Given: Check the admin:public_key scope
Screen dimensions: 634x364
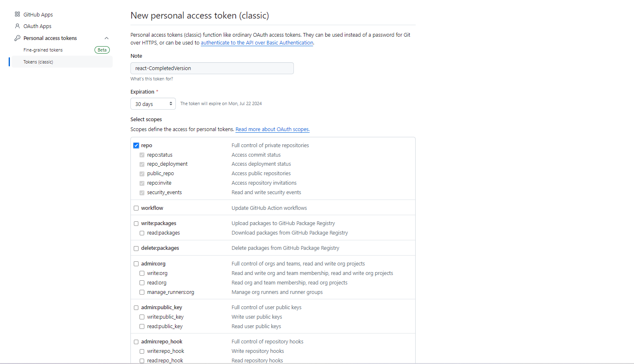Looking at the screenshot, I should click(136, 307).
